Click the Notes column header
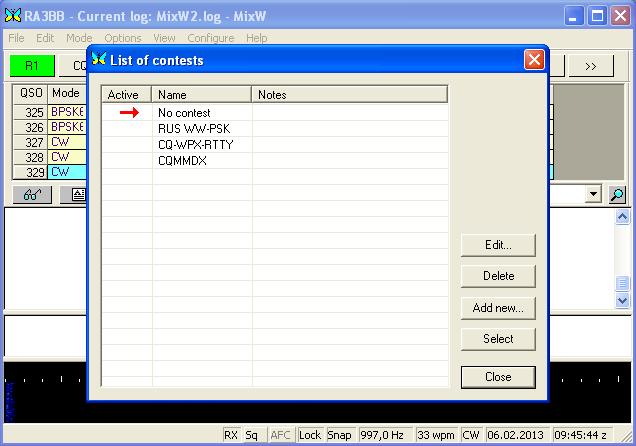Viewport: 636px width, 446px height. (348, 95)
